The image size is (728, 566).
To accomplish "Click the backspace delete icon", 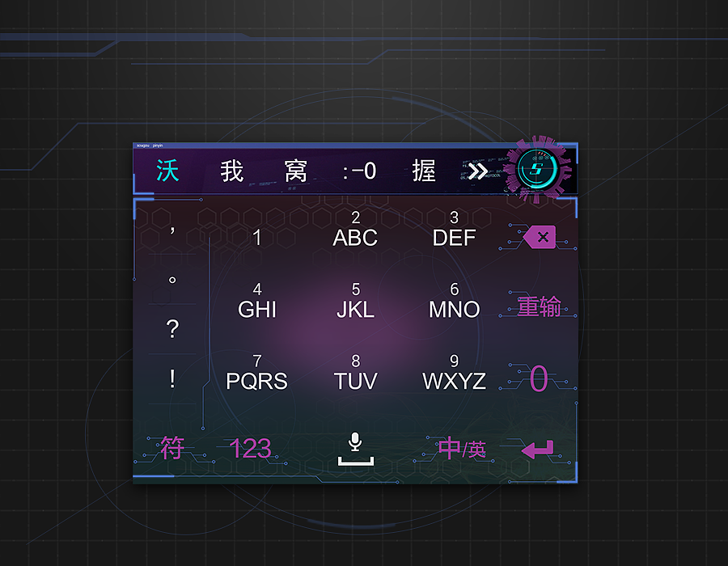I will point(540,237).
